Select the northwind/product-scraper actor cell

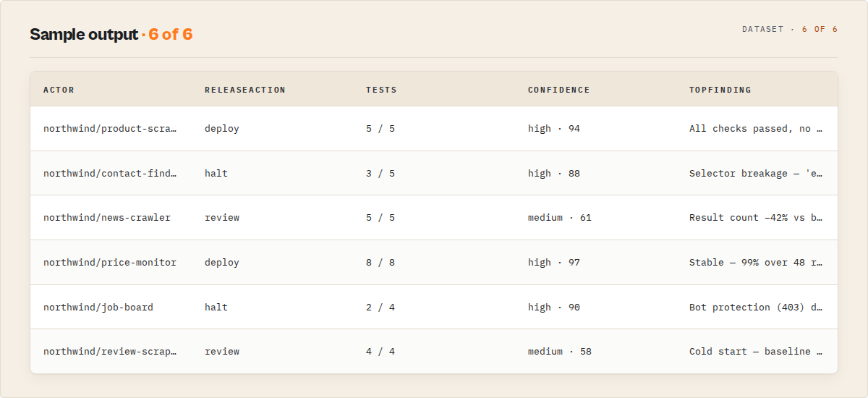pyautogui.click(x=110, y=129)
